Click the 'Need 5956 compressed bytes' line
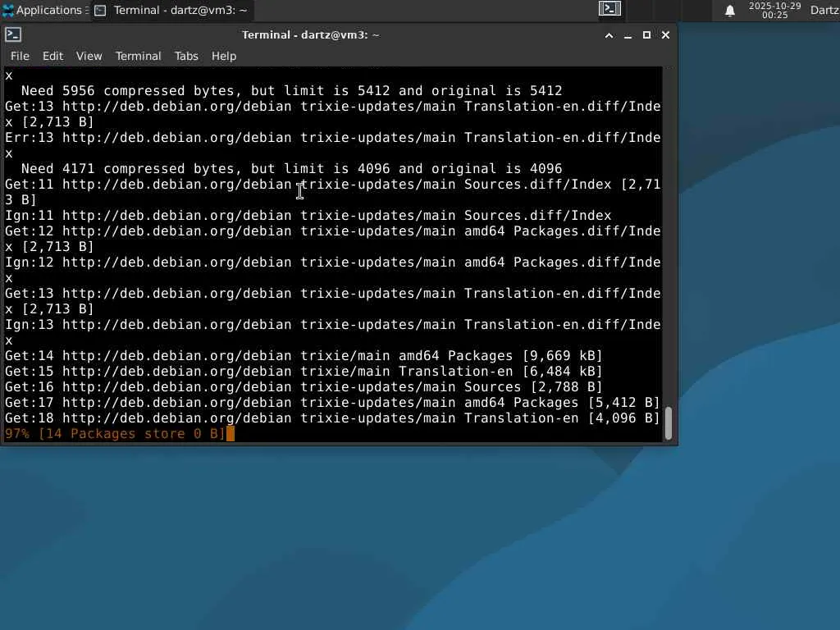This screenshot has height=630, width=840. pyautogui.click(x=291, y=91)
